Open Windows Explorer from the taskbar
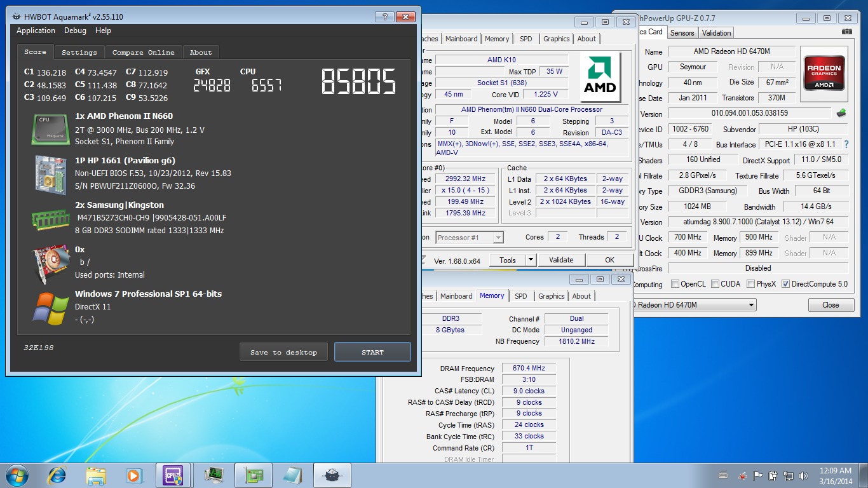 pyautogui.click(x=96, y=475)
